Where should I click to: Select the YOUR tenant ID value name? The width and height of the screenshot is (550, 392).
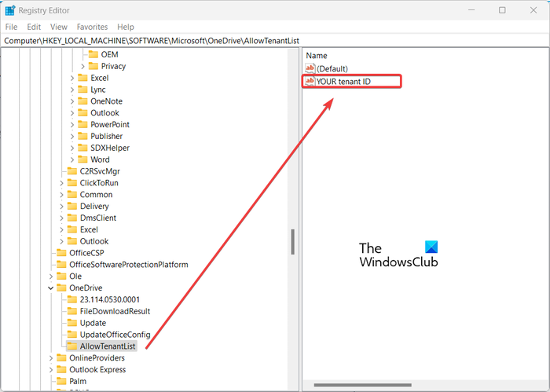tap(343, 82)
